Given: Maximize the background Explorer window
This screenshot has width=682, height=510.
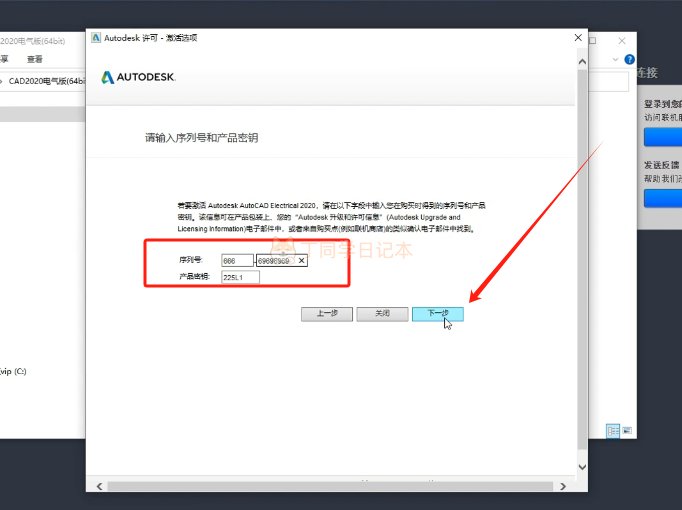Looking at the screenshot, I should coord(592,41).
